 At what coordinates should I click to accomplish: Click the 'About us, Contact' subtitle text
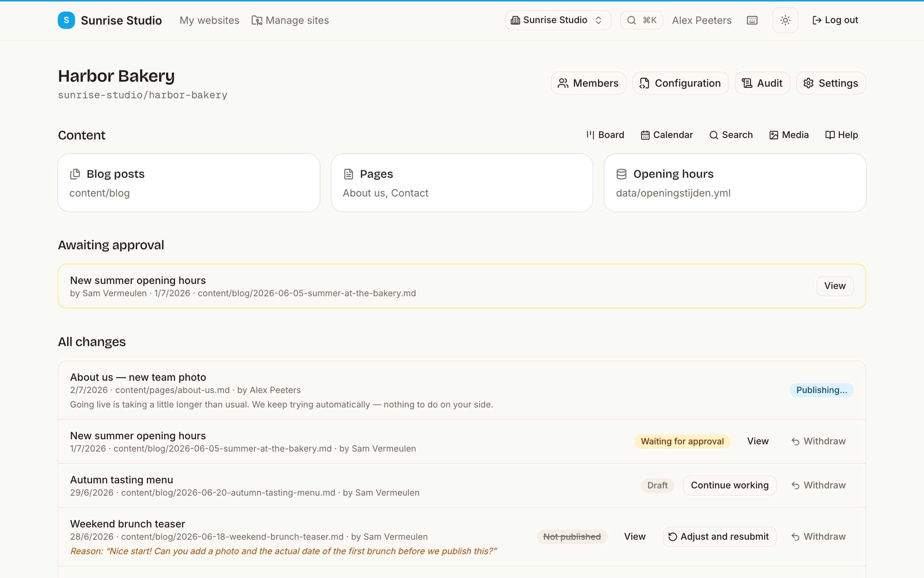coord(385,193)
